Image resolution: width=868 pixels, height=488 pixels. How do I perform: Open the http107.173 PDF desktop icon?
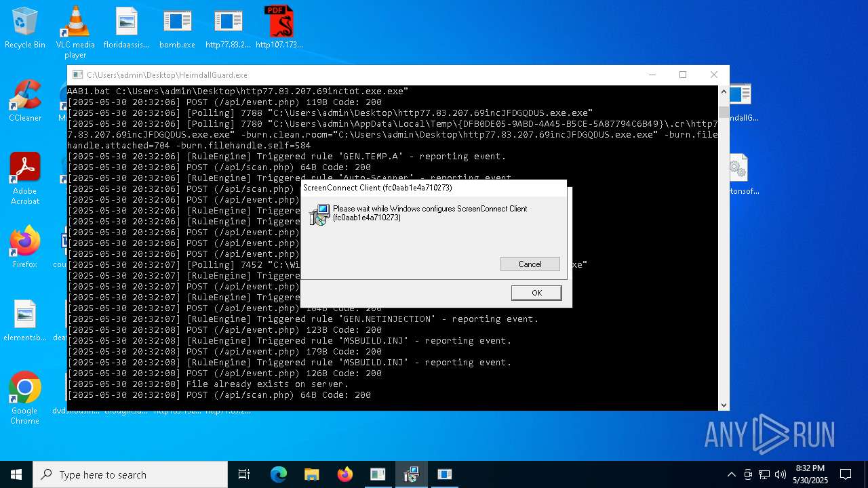pos(279,28)
